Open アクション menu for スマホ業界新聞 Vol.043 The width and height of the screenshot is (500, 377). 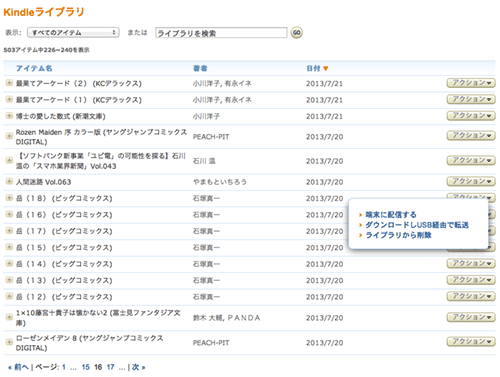click(x=471, y=160)
